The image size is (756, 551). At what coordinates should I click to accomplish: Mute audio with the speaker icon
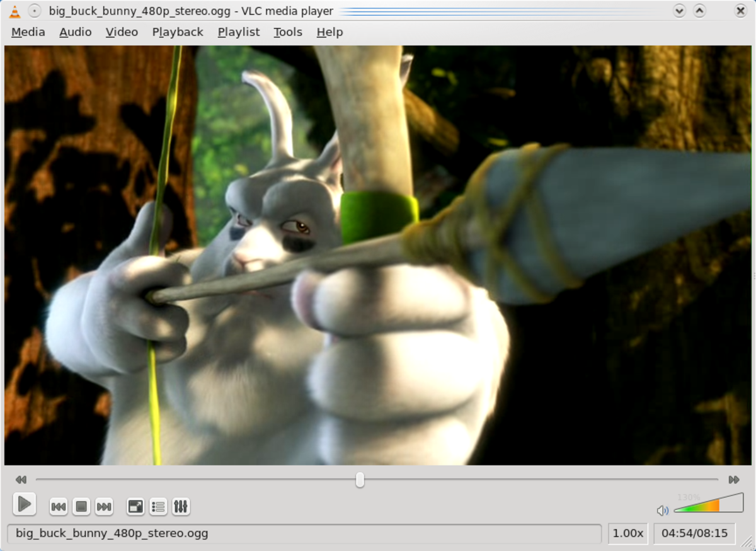point(662,510)
